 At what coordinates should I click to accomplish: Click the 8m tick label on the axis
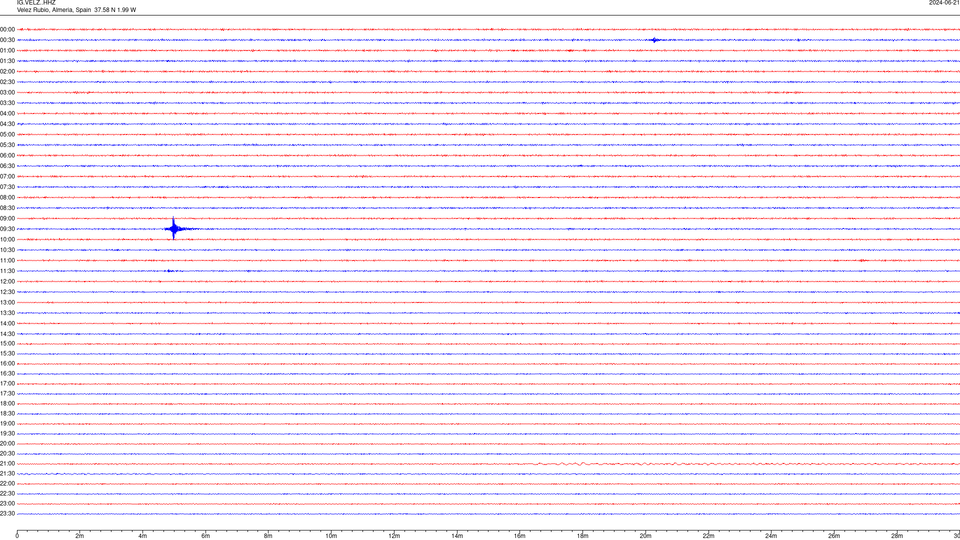point(268,536)
